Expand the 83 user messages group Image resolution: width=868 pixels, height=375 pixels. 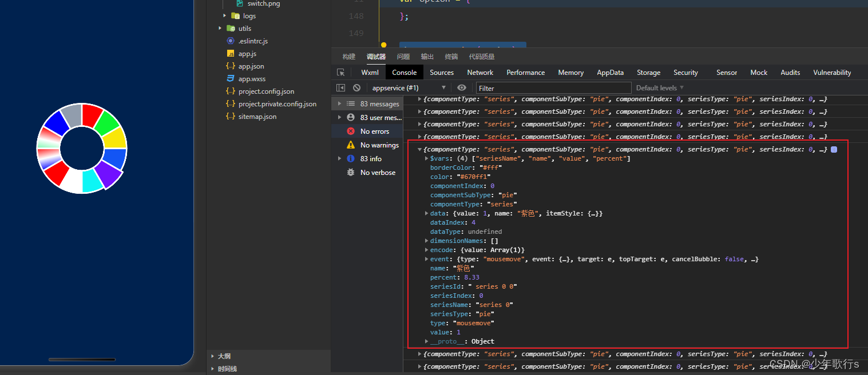point(339,118)
